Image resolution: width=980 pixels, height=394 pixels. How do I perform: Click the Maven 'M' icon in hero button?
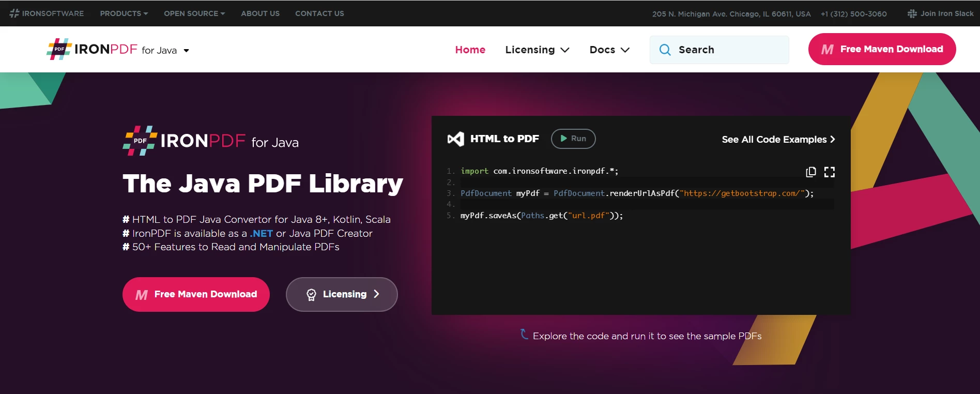[x=142, y=295]
